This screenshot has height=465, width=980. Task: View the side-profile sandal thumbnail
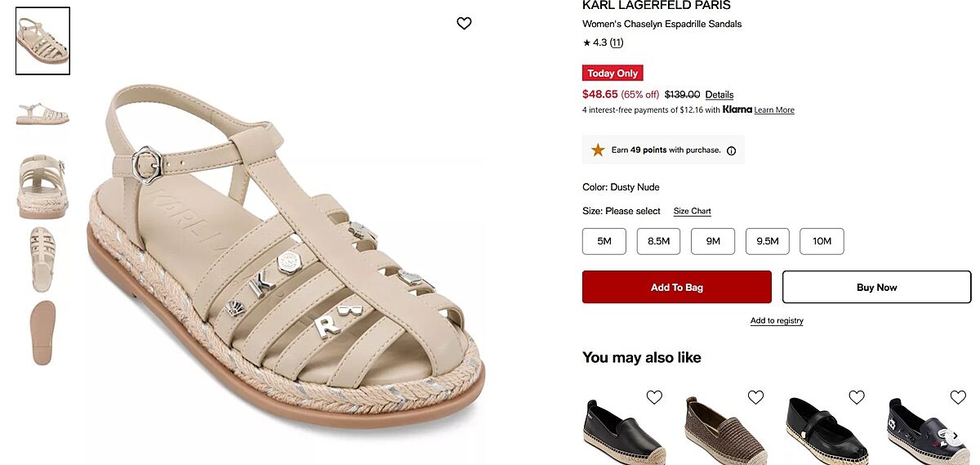click(x=42, y=113)
